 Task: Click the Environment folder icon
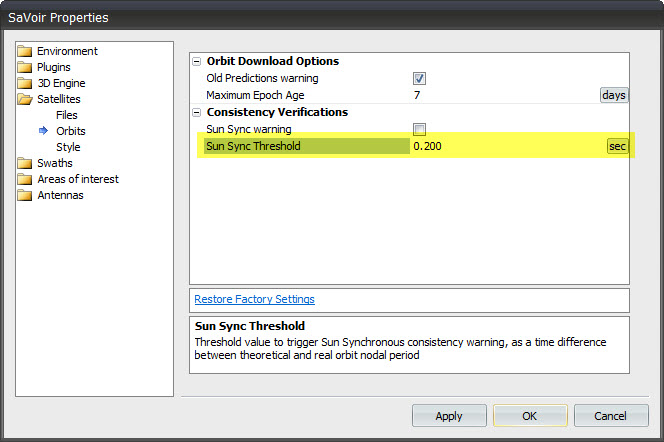point(26,52)
